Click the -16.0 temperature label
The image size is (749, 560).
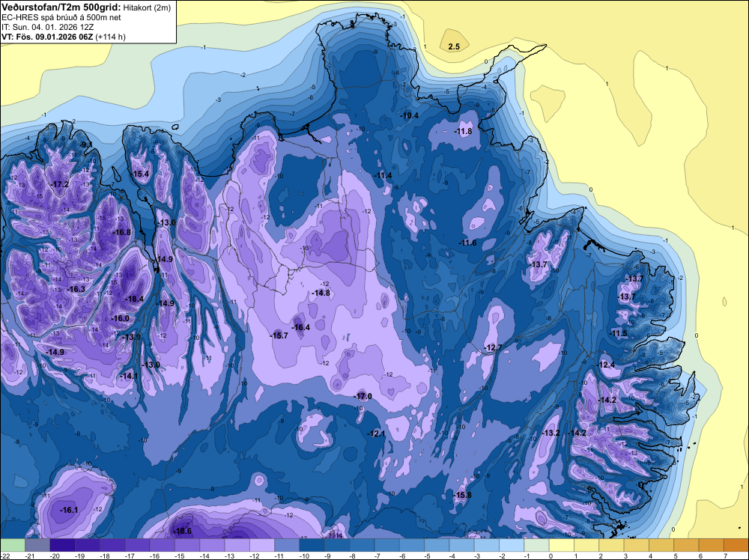pos(120,318)
